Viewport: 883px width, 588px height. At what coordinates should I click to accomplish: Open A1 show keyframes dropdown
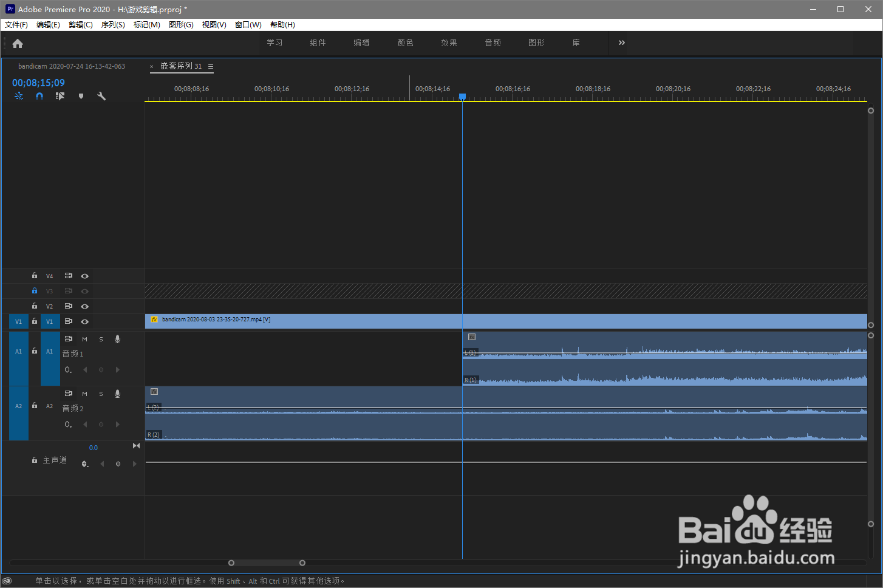pyautogui.click(x=68, y=370)
